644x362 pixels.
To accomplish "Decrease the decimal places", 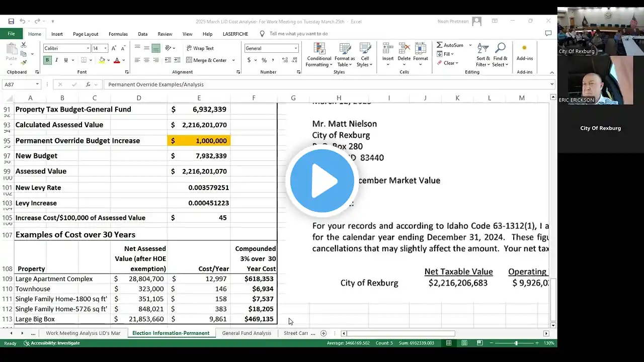I will [294, 60].
